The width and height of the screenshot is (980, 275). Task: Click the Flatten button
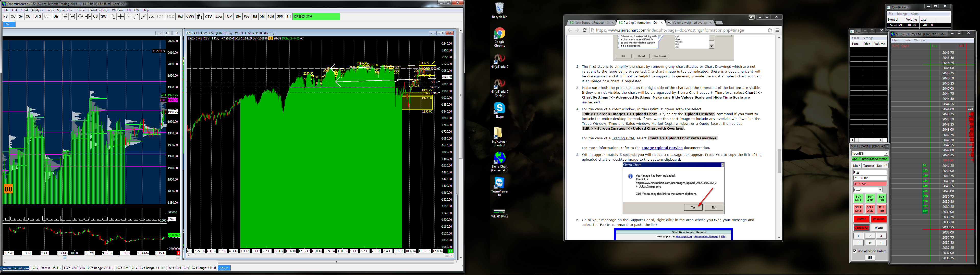tap(861, 219)
